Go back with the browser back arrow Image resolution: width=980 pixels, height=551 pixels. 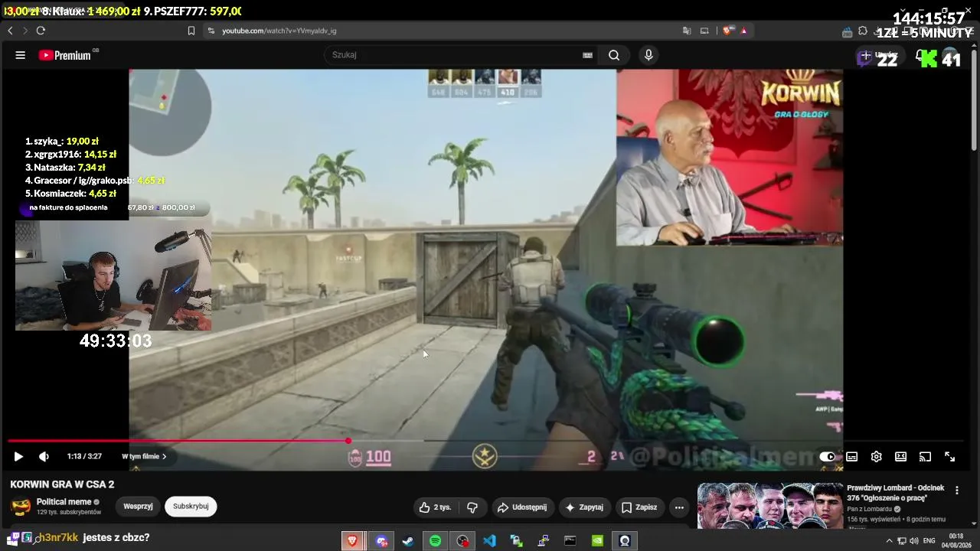[10, 31]
